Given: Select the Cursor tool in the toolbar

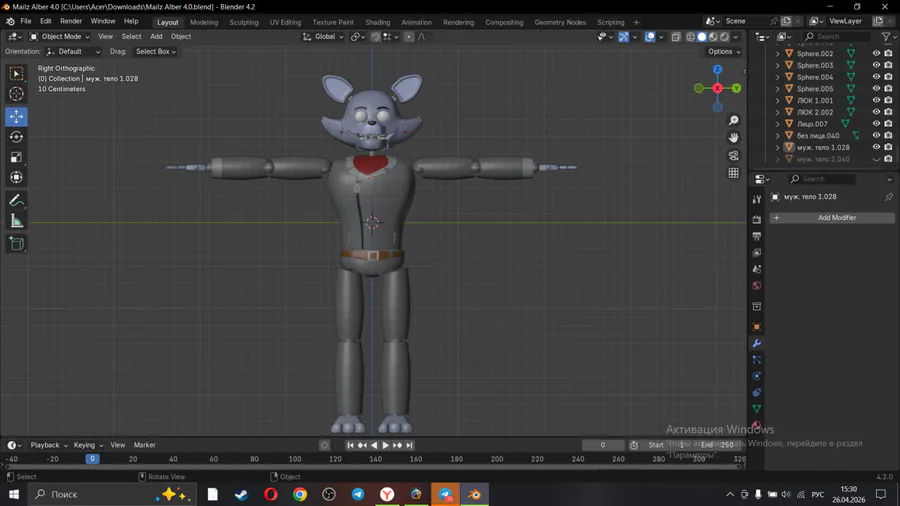Looking at the screenshot, I should pyautogui.click(x=16, y=94).
